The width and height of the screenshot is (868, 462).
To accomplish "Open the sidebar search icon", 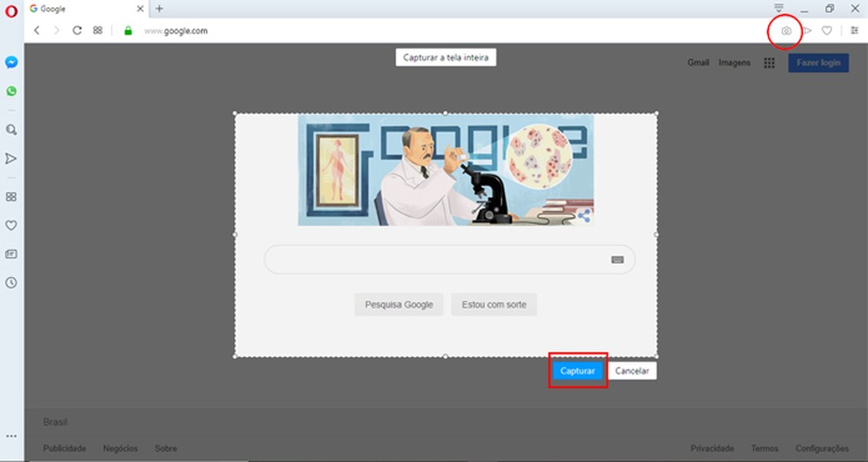I will point(11,130).
